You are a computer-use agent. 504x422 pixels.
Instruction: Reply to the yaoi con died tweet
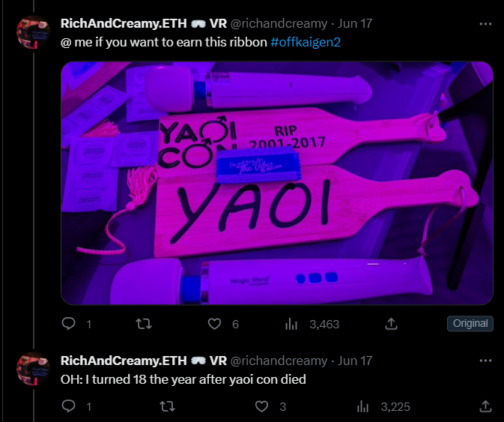[68, 406]
